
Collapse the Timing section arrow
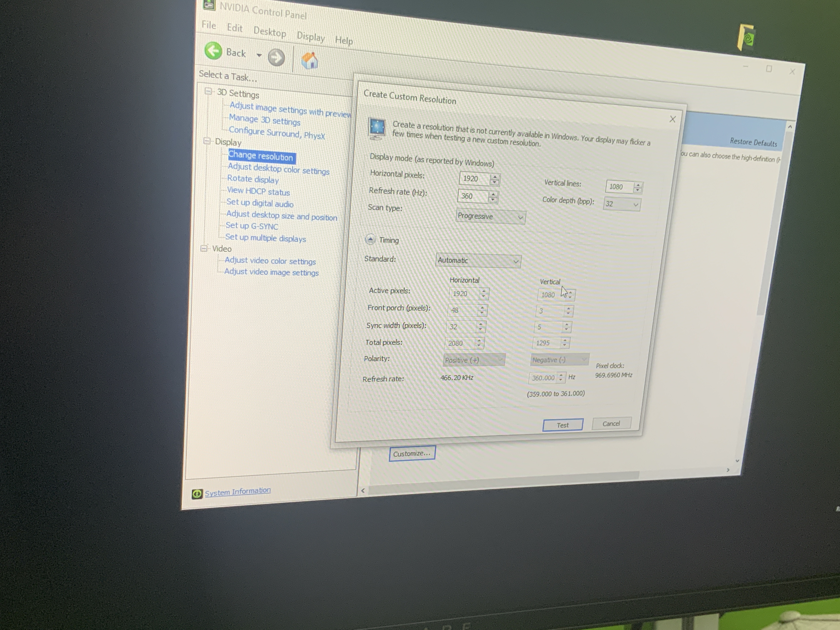pyautogui.click(x=370, y=239)
